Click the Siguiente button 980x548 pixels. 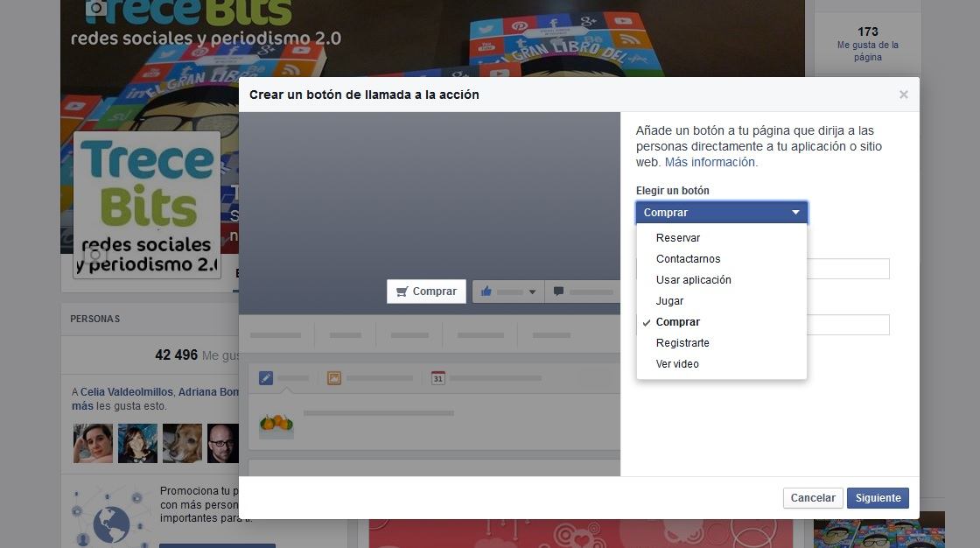878,498
